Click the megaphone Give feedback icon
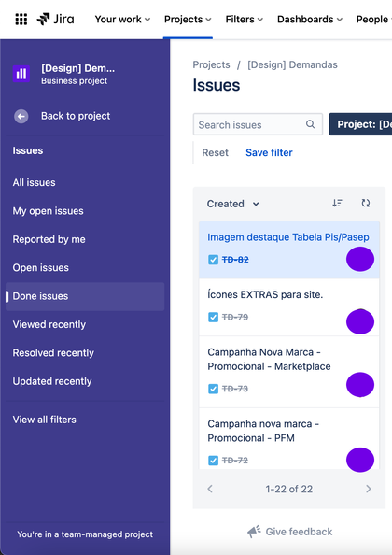The height and width of the screenshot is (555, 392). pos(254,532)
